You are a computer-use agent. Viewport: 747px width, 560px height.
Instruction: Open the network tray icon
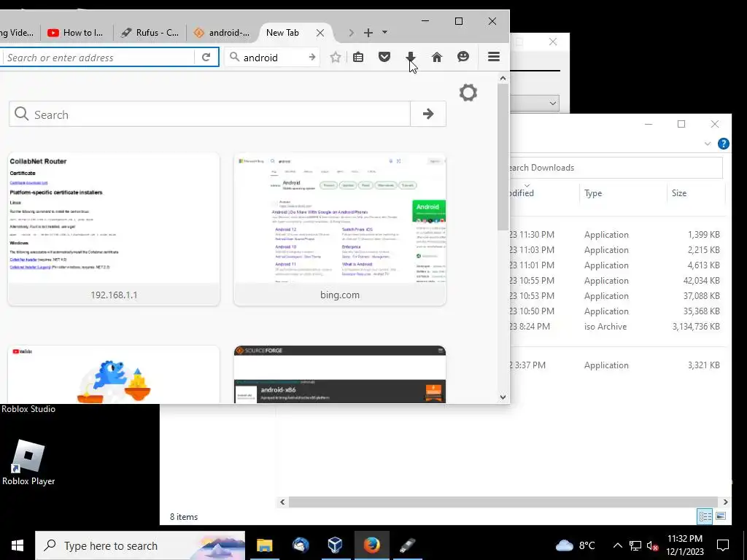[635, 545]
